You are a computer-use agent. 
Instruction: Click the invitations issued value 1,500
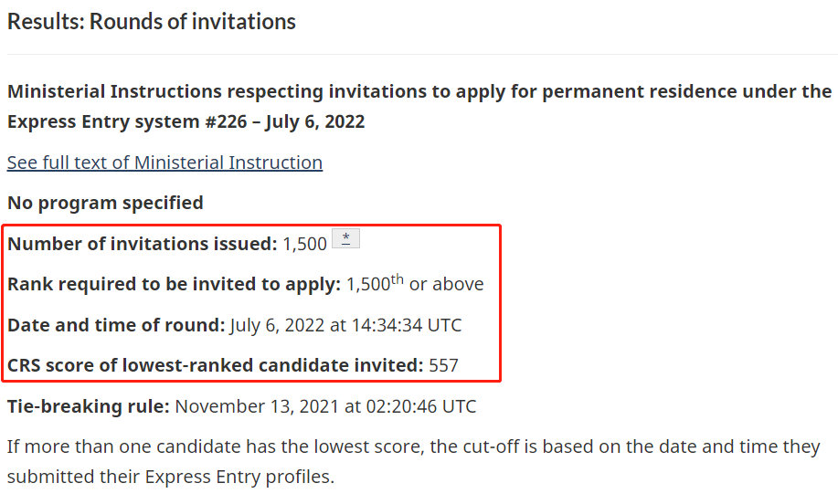click(304, 244)
